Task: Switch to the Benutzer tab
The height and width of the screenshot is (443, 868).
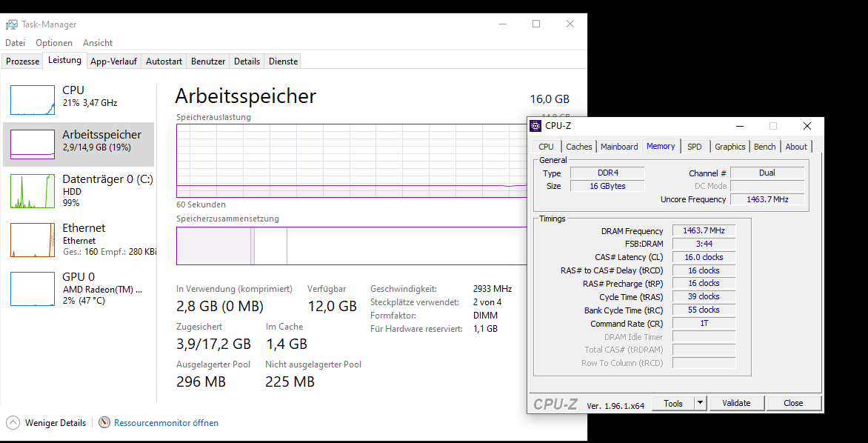Action: pos(208,61)
